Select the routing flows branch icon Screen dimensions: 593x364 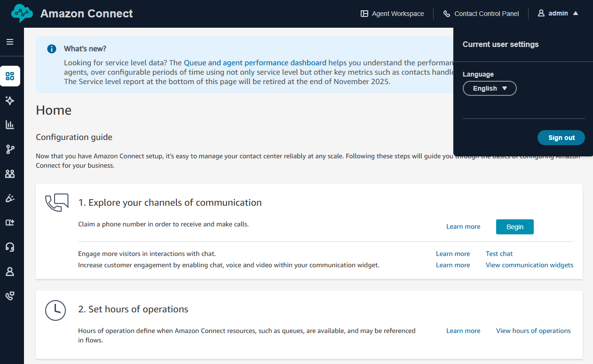click(x=10, y=149)
